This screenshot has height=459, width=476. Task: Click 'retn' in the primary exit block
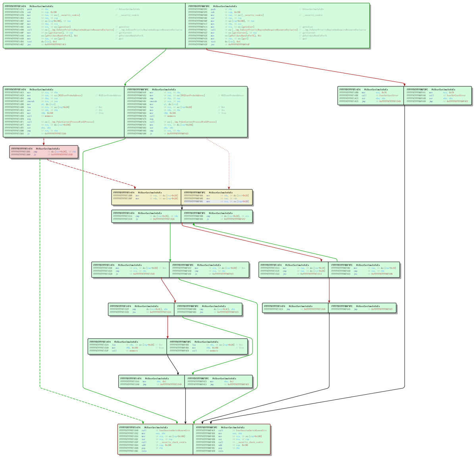[133, 451]
